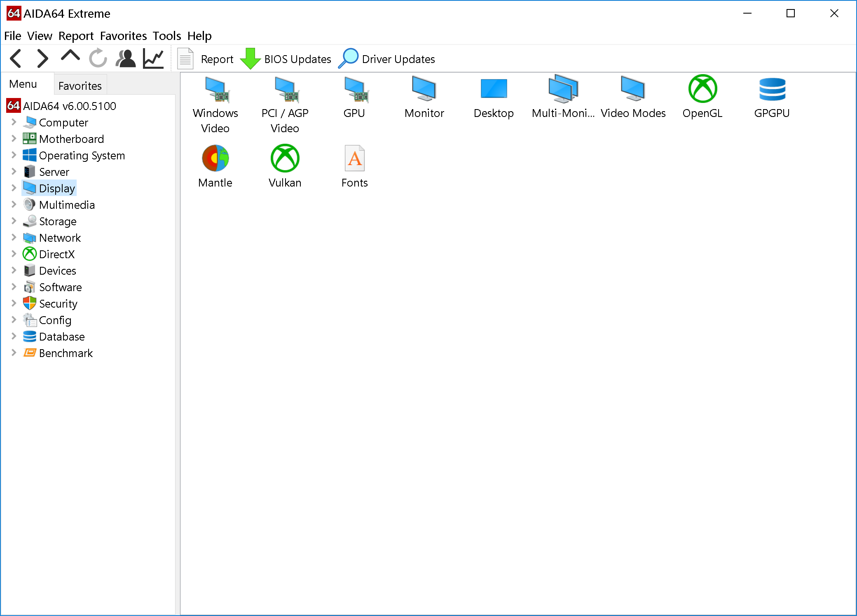The image size is (857, 616).
Task: Open the Report menu
Action: (76, 36)
